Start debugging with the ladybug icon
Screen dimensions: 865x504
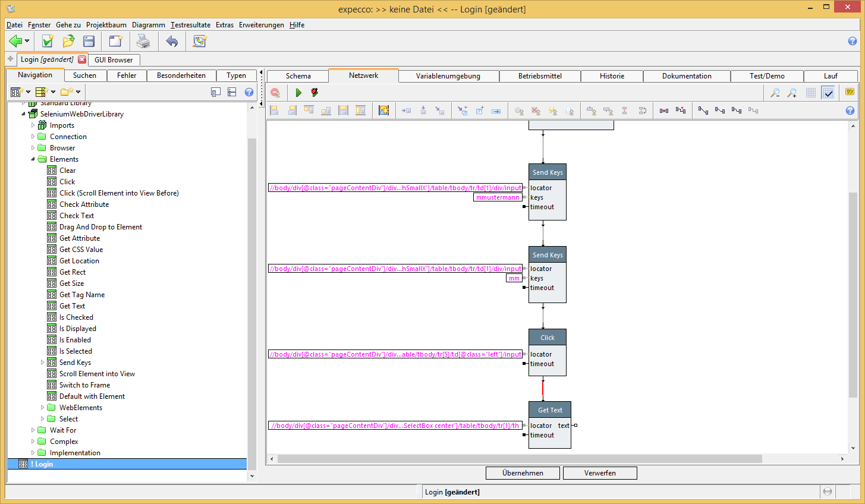coord(314,93)
